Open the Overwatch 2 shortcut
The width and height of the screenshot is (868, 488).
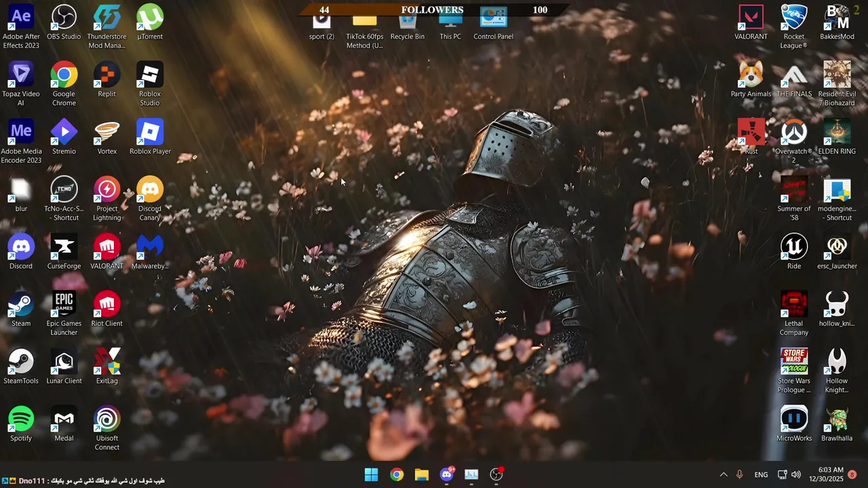pos(794,142)
